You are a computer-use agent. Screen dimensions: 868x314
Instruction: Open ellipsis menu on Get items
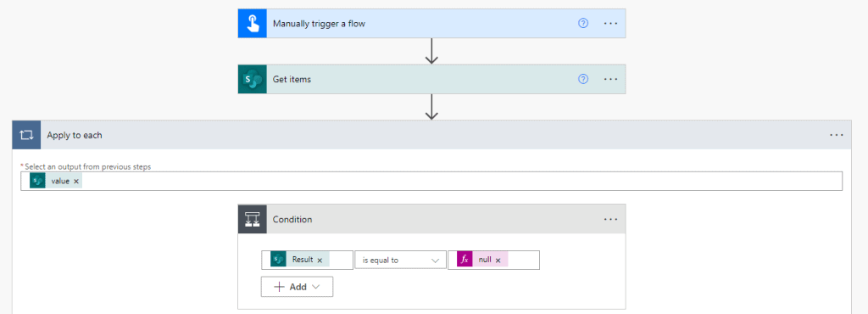[610, 79]
